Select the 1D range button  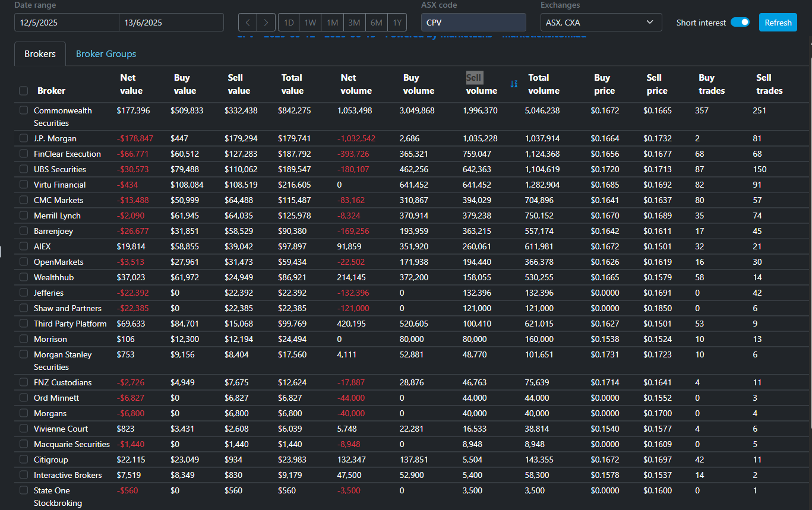click(289, 23)
